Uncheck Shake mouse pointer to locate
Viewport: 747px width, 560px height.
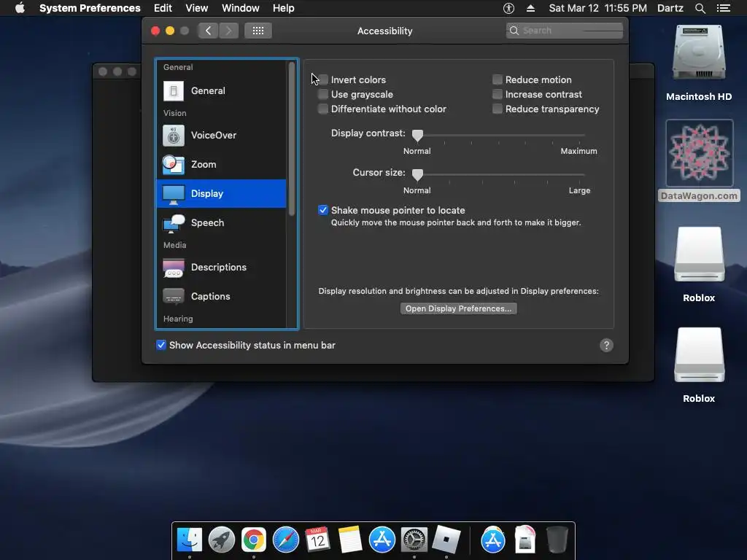(x=323, y=210)
